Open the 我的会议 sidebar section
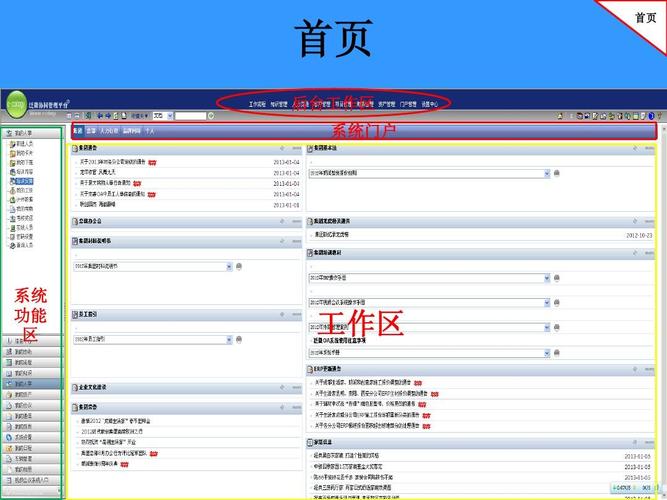Viewport: 667px width, 500px height. tap(31, 406)
